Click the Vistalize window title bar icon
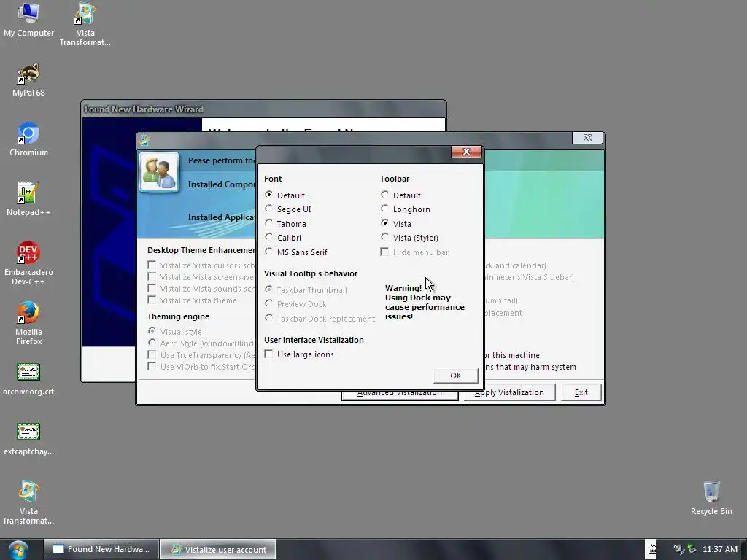This screenshot has width=747, height=560. [144, 139]
